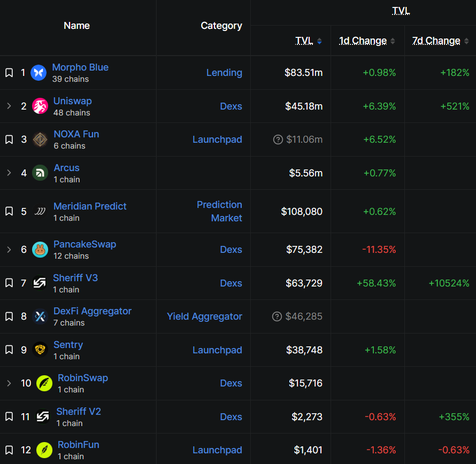Select the $108,080 TVL value

[x=302, y=211]
